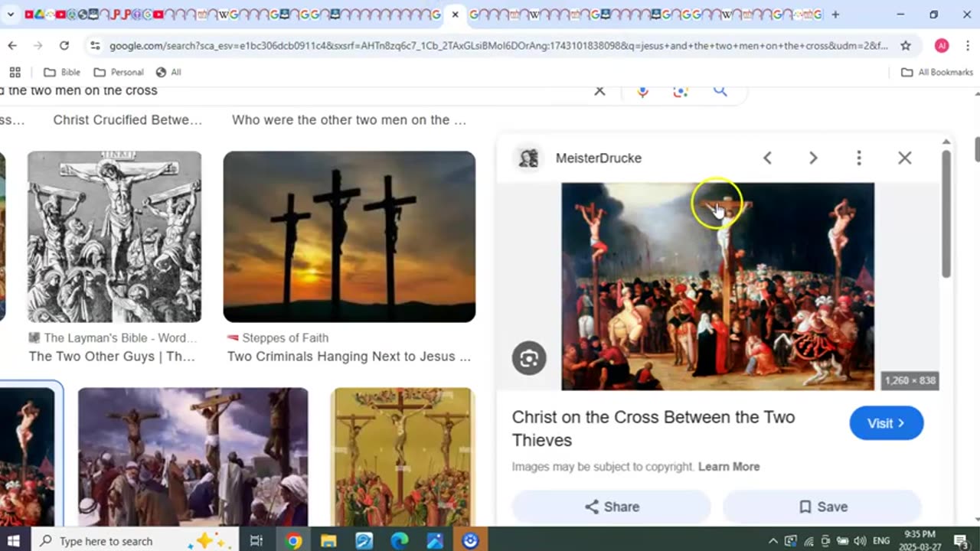The width and height of the screenshot is (980, 551).
Task: Click the address bar URL
Action: (498, 46)
